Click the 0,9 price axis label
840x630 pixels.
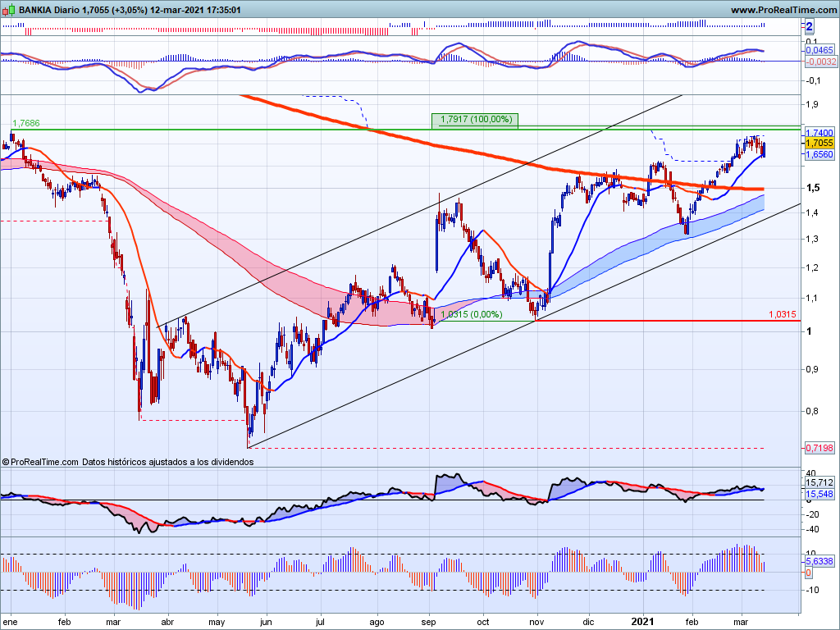point(812,370)
